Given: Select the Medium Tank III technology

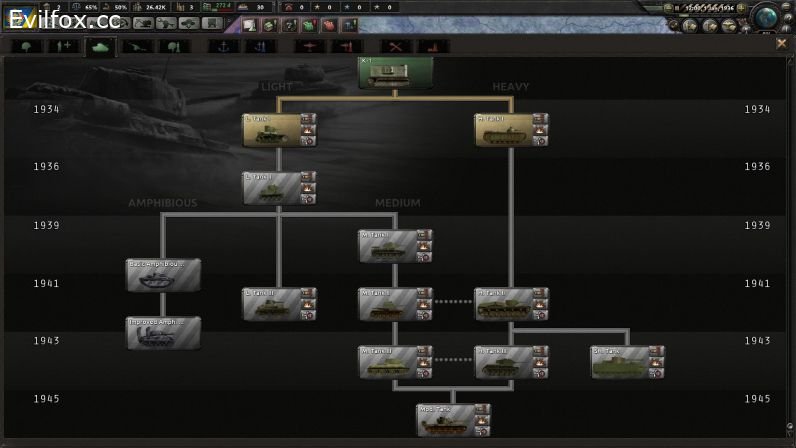Looking at the screenshot, I should click(387, 362).
